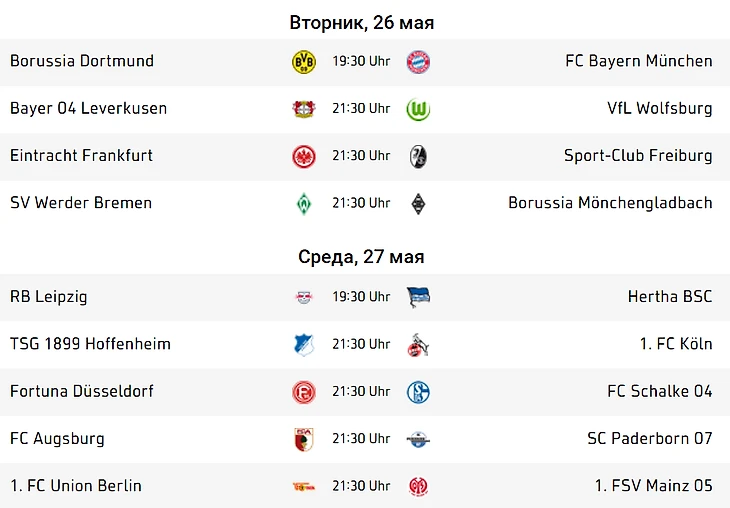Select the VfL Wolfsburg green logo
Image resolution: width=730 pixels, height=508 pixels.
coord(418,109)
